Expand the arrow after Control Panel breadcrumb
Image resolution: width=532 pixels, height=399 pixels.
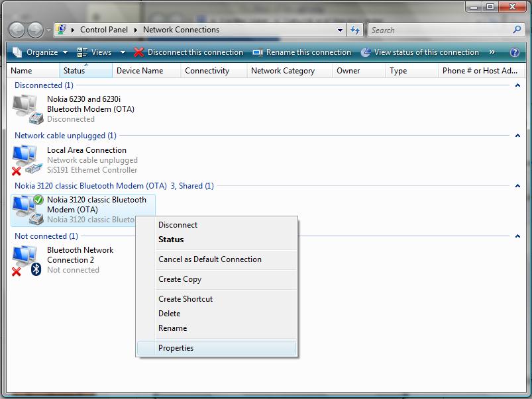(x=135, y=30)
